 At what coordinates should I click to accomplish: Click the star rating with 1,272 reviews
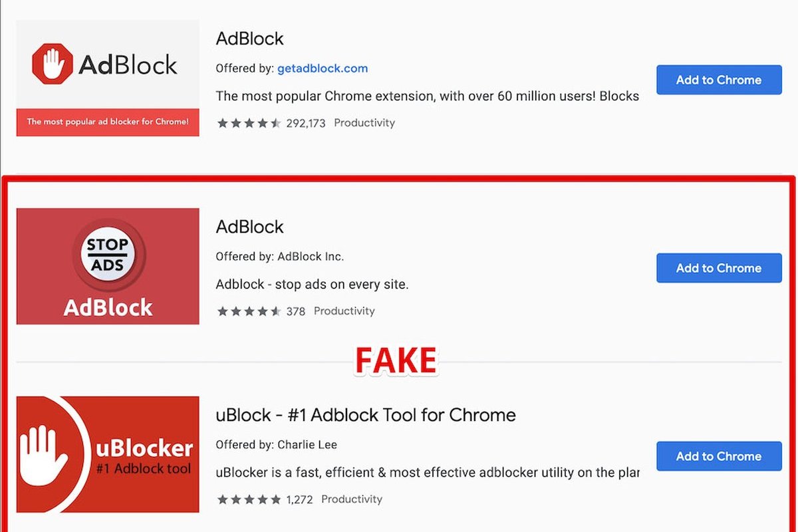[249, 499]
